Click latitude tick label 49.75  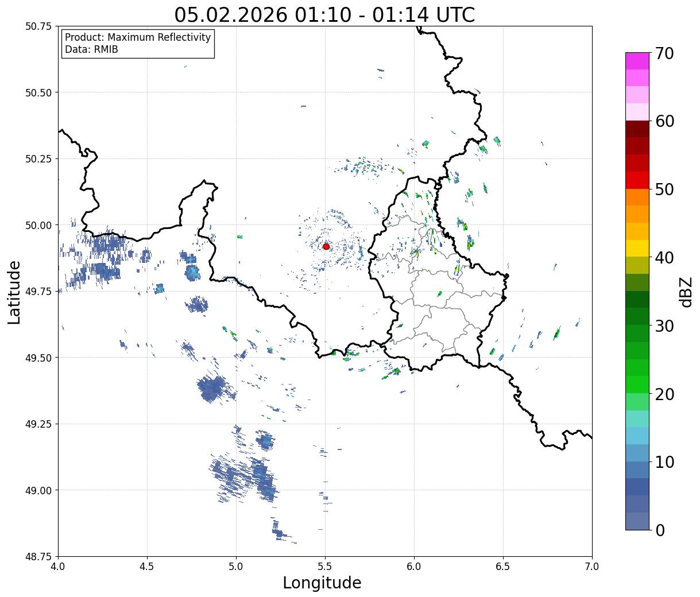(38, 292)
